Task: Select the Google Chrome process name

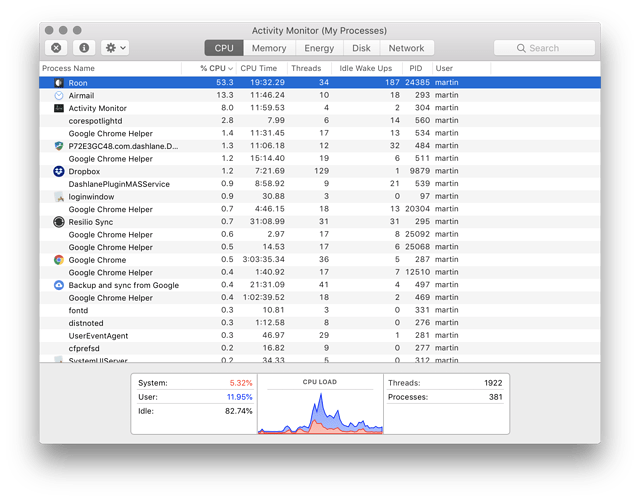Action: [x=97, y=260]
